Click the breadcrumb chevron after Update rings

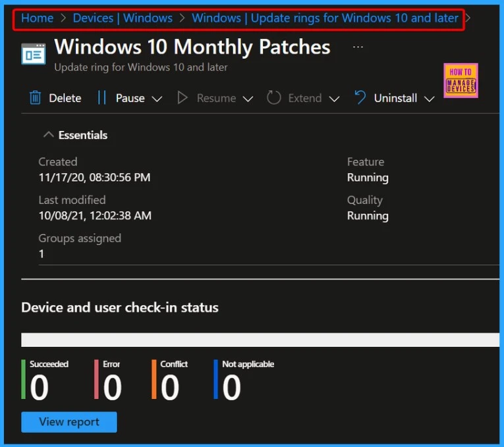(x=468, y=18)
